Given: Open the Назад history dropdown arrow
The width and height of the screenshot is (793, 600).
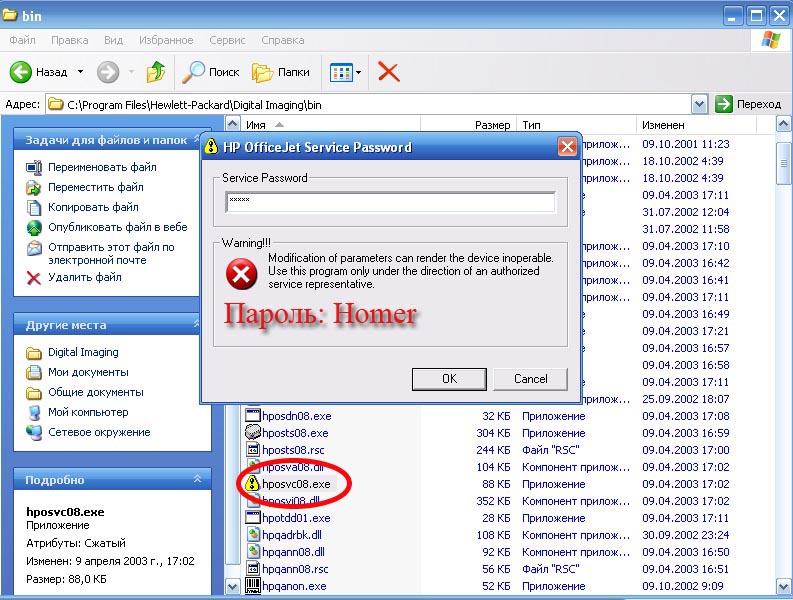Looking at the screenshot, I should (80, 72).
